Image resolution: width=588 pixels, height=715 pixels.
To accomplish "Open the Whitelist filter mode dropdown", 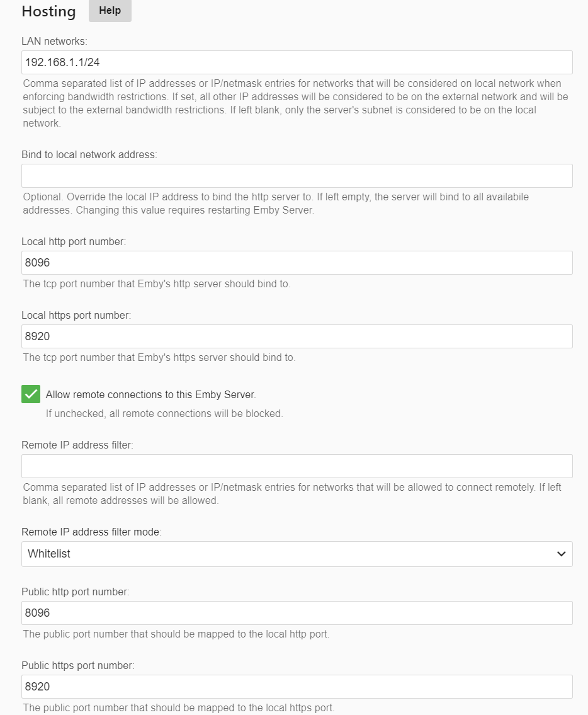I will 297,554.
